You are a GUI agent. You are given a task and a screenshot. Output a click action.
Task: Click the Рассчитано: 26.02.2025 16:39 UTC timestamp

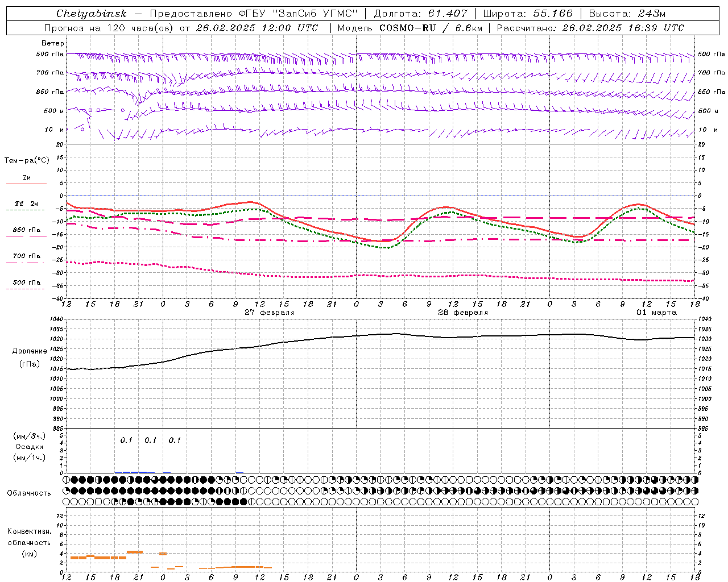(590, 28)
